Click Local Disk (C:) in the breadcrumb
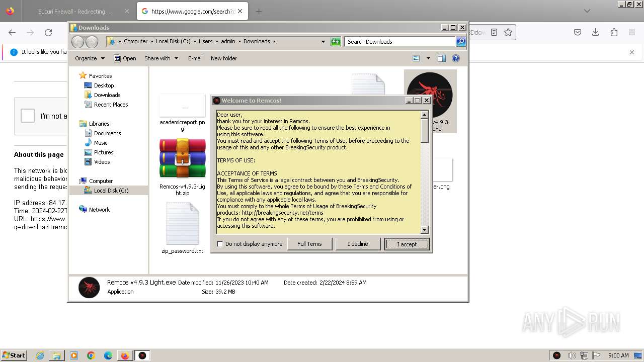Image resolution: width=644 pixels, height=362 pixels. 173,41
